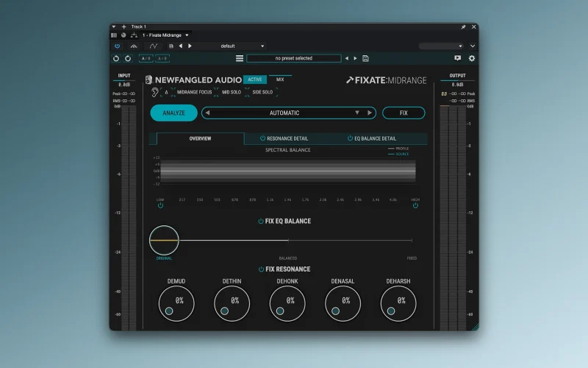
Task: Click the no preset selected field
Action: pyautogui.click(x=293, y=58)
